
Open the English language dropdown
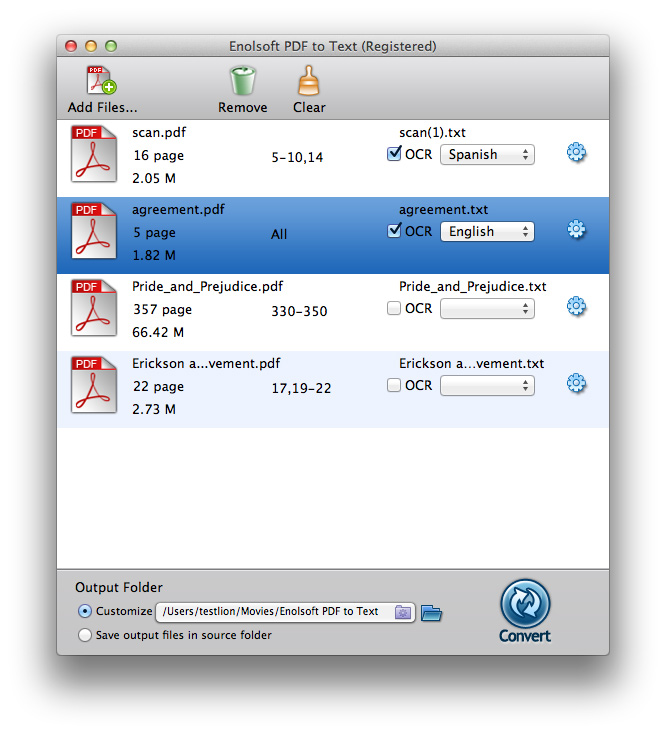pos(487,231)
